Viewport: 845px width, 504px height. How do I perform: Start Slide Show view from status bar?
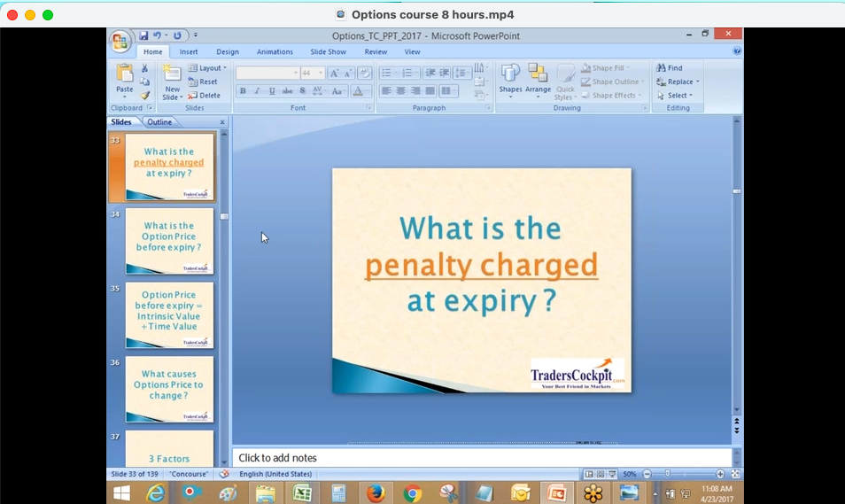click(611, 475)
